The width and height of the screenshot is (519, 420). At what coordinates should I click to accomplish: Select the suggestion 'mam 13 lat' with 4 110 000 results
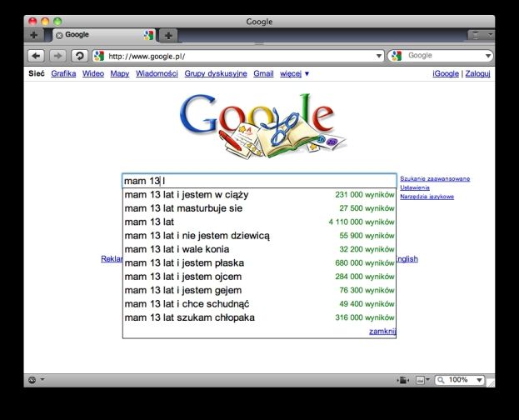tap(259, 222)
